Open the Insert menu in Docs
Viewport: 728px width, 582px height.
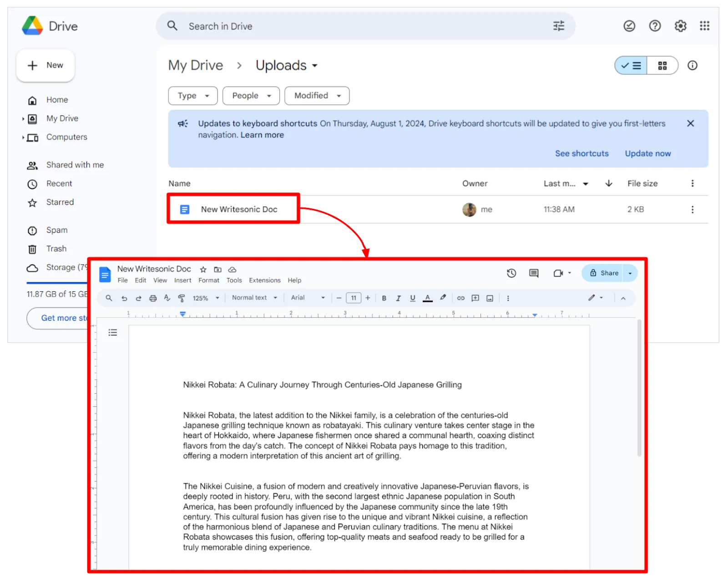[x=182, y=280]
